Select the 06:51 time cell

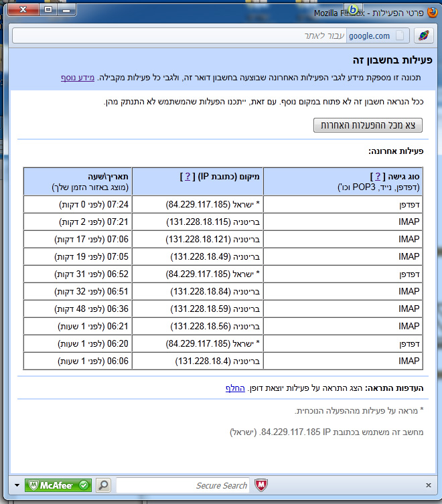[x=78, y=291]
